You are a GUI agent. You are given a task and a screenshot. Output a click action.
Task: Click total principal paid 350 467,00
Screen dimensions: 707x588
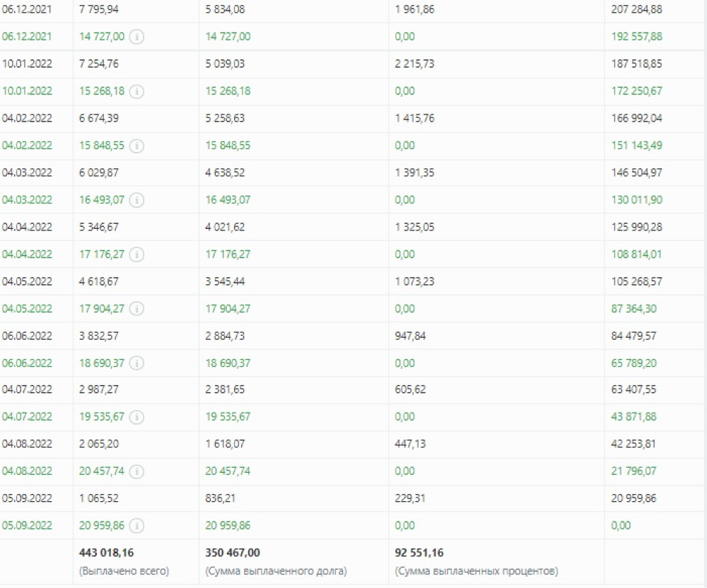coord(233,553)
